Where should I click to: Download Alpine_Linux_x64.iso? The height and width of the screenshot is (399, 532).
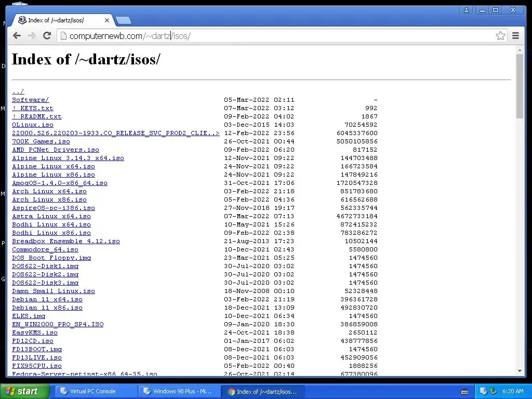coord(54,166)
